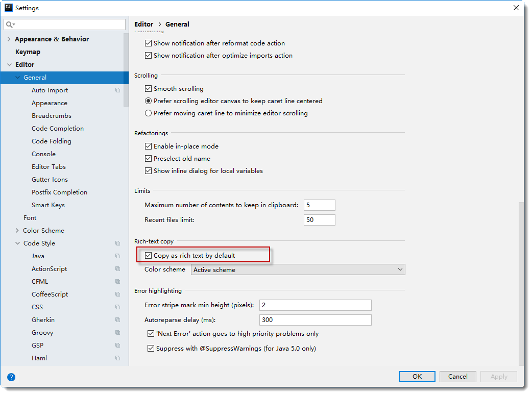Expand the Color Scheme tree node
Screen dimensions: 532x395
(x=17, y=231)
